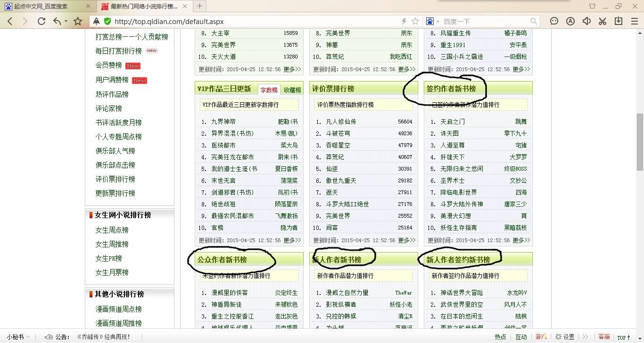The width and height of the screenshot is (644, 343).
Task: Open the download manager icon
Action: 619,21
